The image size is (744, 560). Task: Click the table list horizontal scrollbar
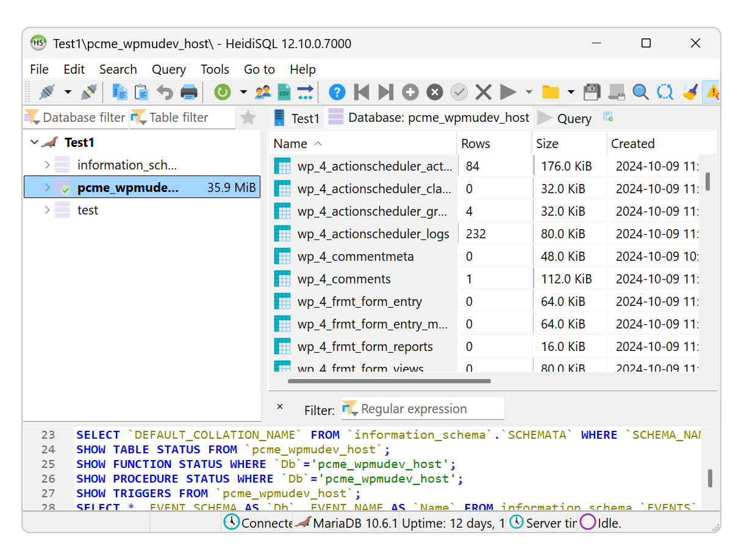click(389, 381)
